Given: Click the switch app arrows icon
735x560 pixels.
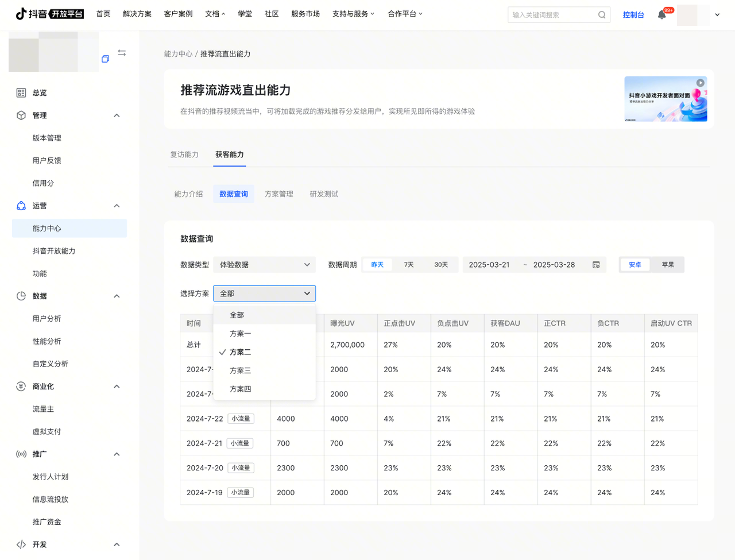Looking at the screenshot, I should coord(122,53).
